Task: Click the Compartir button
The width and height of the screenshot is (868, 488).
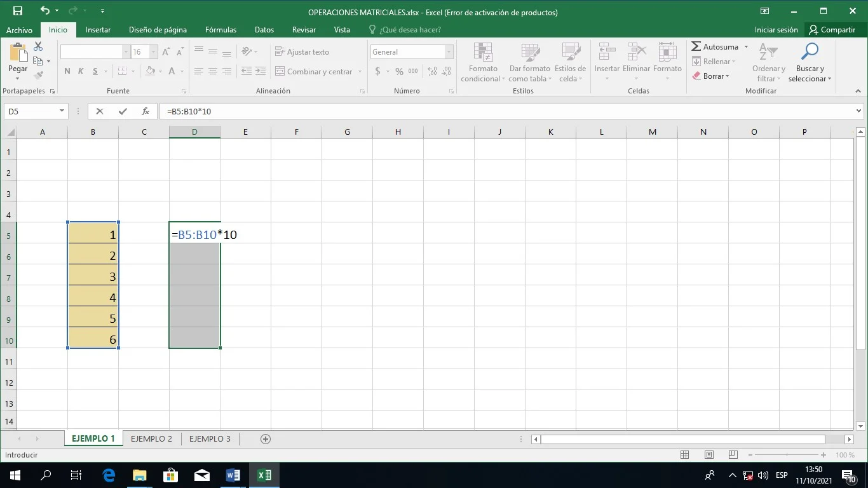Action: pyautogui.click(x=832, y=30)
